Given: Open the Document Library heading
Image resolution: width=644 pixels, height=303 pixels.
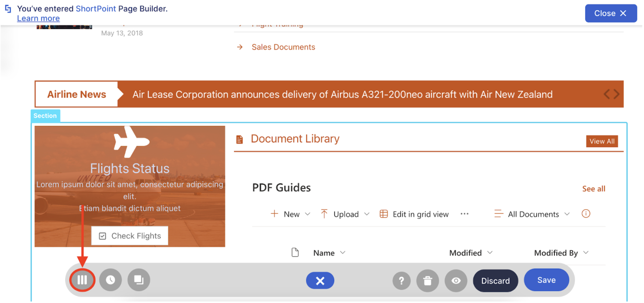Looking at the screenshot, I should [x=295, y=139].
